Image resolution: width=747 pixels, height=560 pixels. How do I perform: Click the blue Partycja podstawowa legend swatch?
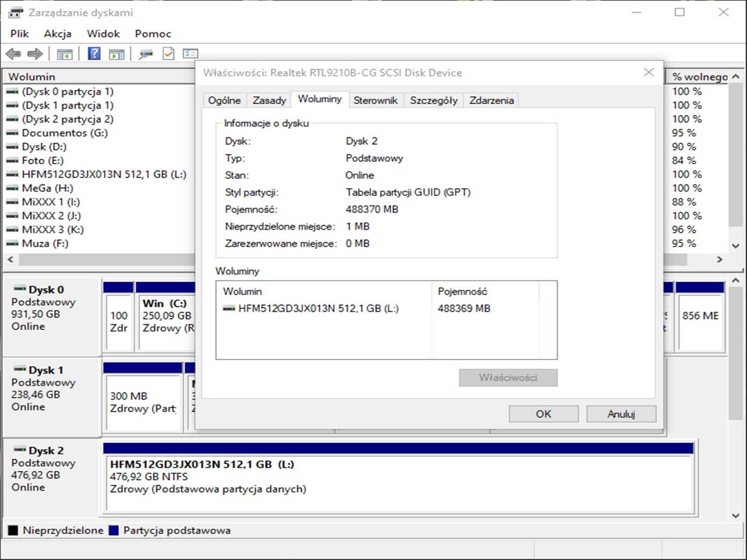pyautogui.click(x=113, y=531)
